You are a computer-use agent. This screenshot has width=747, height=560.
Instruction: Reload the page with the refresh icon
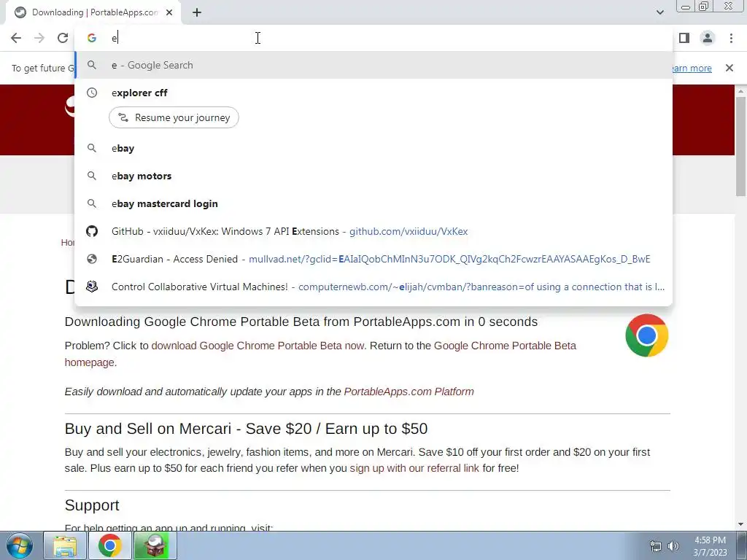pyautogui.click(x=63, y=38)
